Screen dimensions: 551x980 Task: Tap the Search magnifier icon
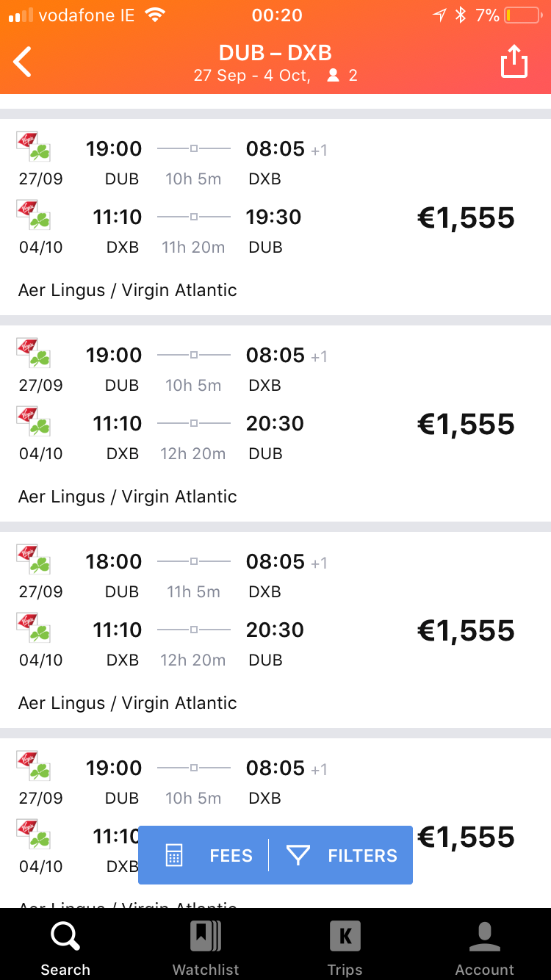[x=65, y=937]
